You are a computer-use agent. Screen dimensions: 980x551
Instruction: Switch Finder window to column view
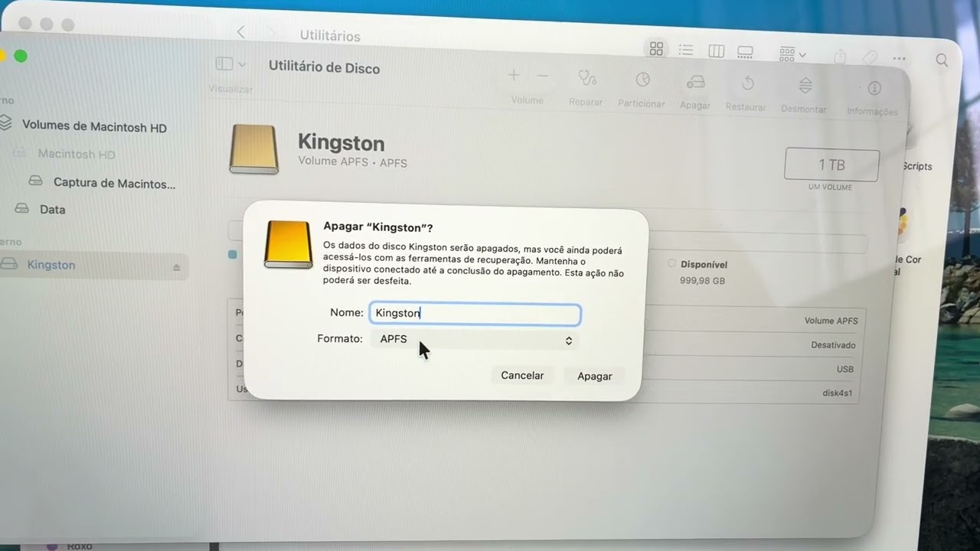click(717, 51)
